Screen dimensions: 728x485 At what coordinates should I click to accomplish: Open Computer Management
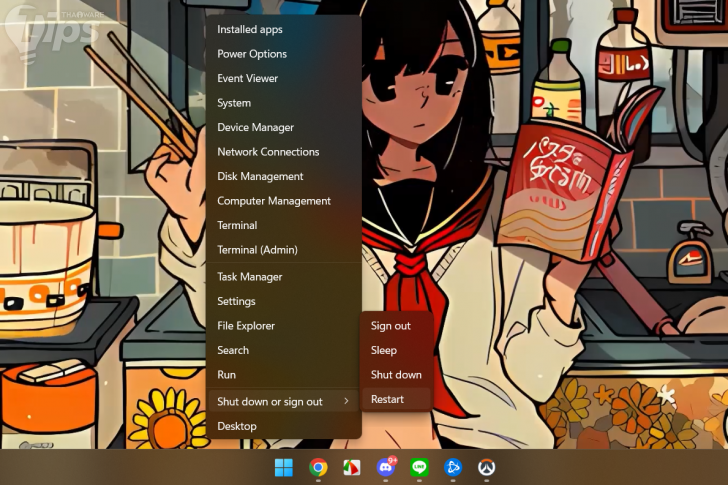[284, 201]
